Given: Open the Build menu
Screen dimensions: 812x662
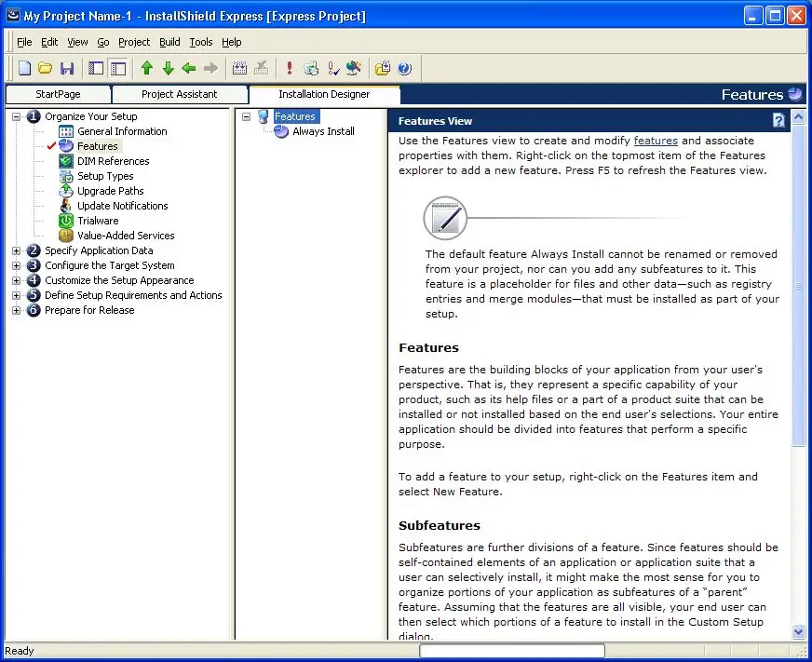Looking at the screenshot, I should point(169,42).
